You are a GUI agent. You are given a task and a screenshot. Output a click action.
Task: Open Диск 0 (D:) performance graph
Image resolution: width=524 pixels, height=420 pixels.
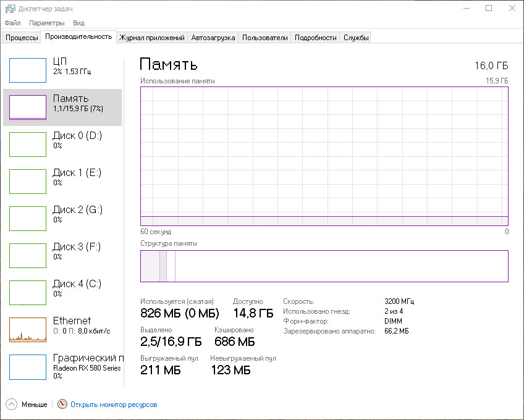pos(28,145)
